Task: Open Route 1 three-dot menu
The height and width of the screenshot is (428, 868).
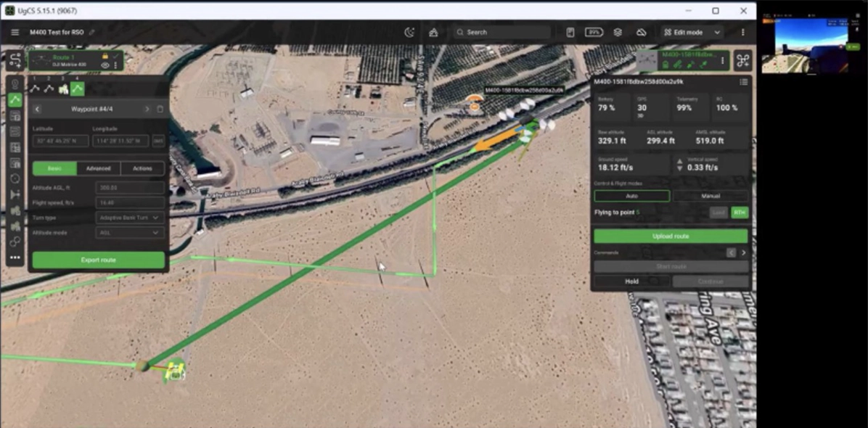Action: (115, 65)
